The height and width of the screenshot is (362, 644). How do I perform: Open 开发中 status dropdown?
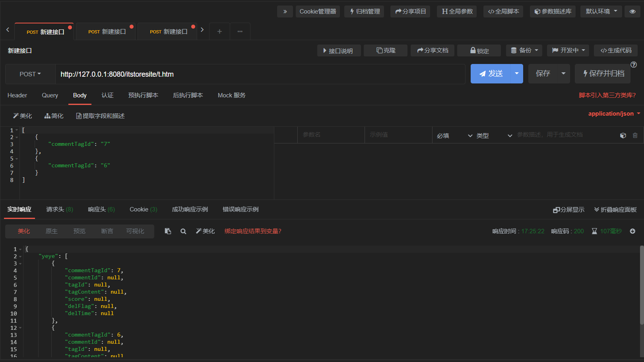pos(568,50)
